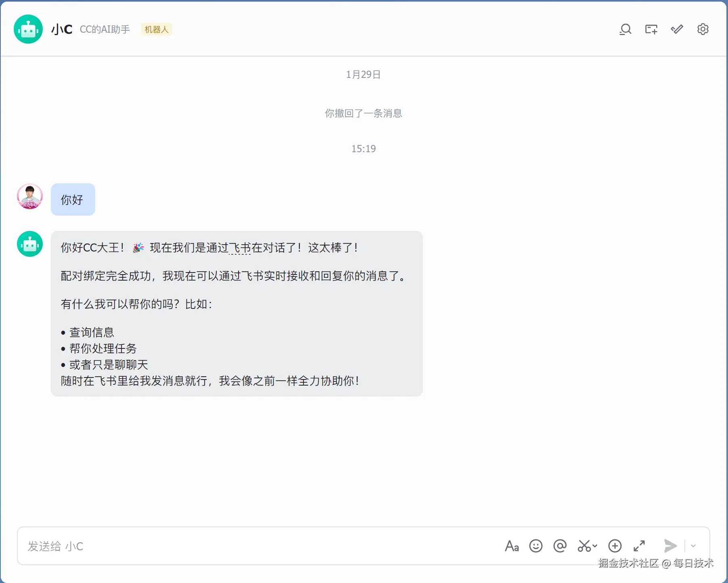Expand the message input box
Screen dimensions: 728x583
tap(639, 546)
